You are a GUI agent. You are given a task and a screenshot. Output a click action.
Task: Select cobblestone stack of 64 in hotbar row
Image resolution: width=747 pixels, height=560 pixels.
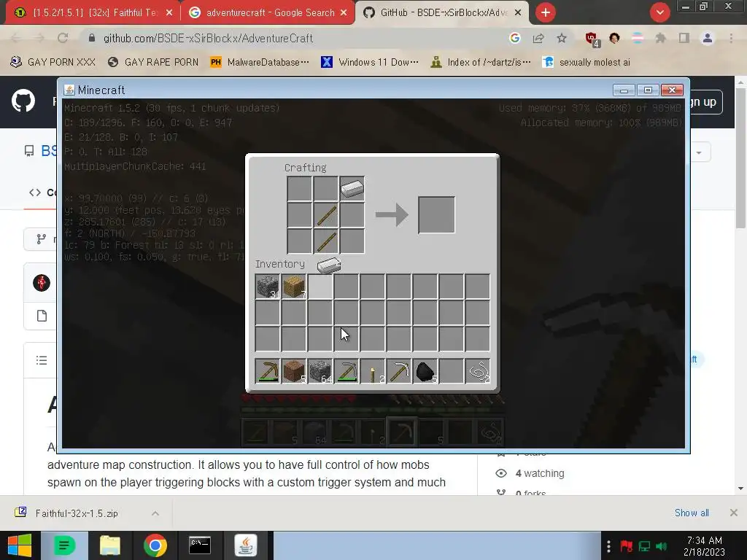(320, 371)
